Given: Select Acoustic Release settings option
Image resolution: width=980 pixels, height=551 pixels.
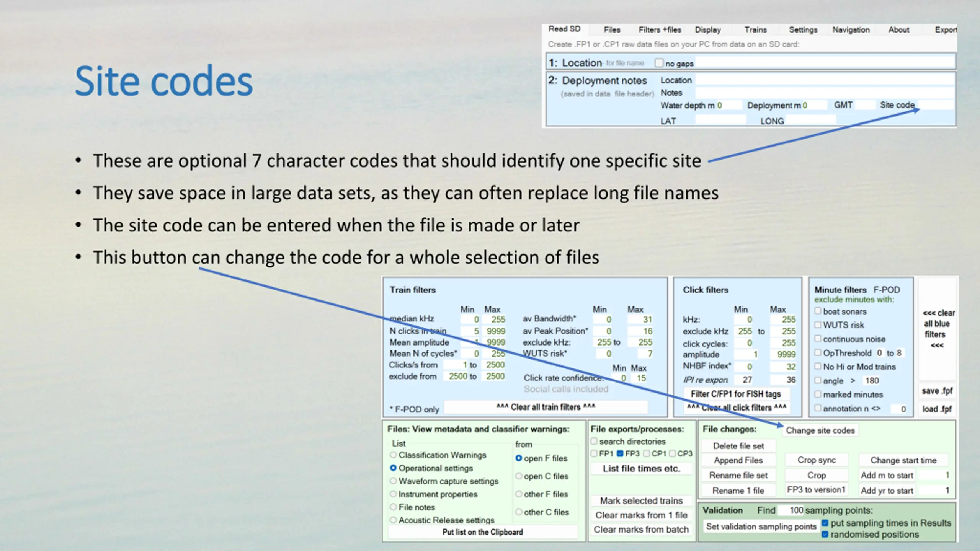Looking at the screenshot, I should pos(393,520).
